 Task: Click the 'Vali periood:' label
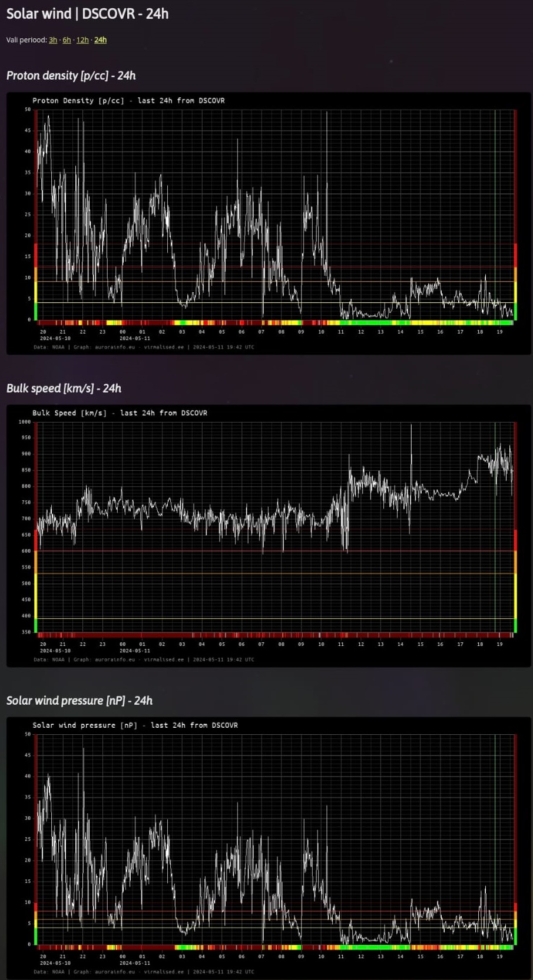pos(27,40)
